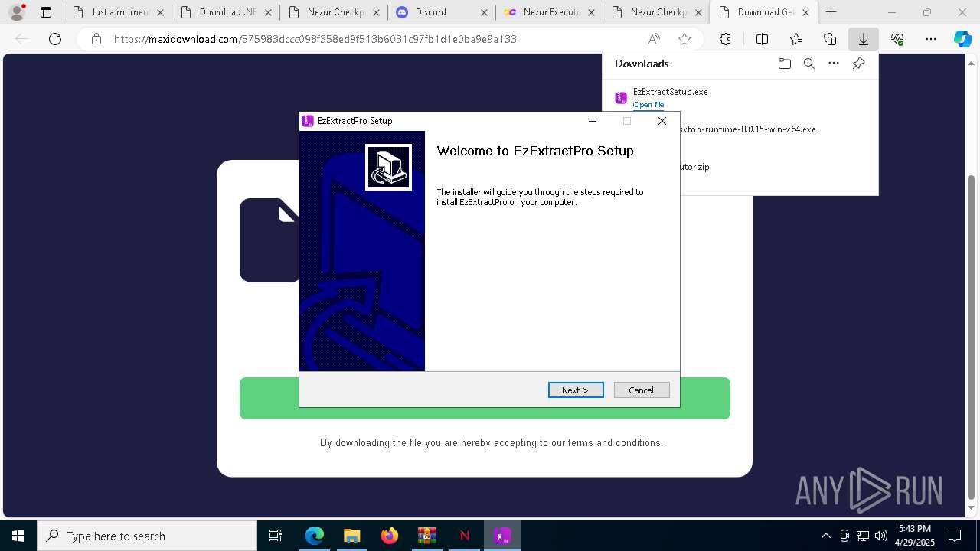Viewport: 980px width, 551px height.
Task: Open the browser profile avatar
Action: pyautogui.click(x=17, y=12)
